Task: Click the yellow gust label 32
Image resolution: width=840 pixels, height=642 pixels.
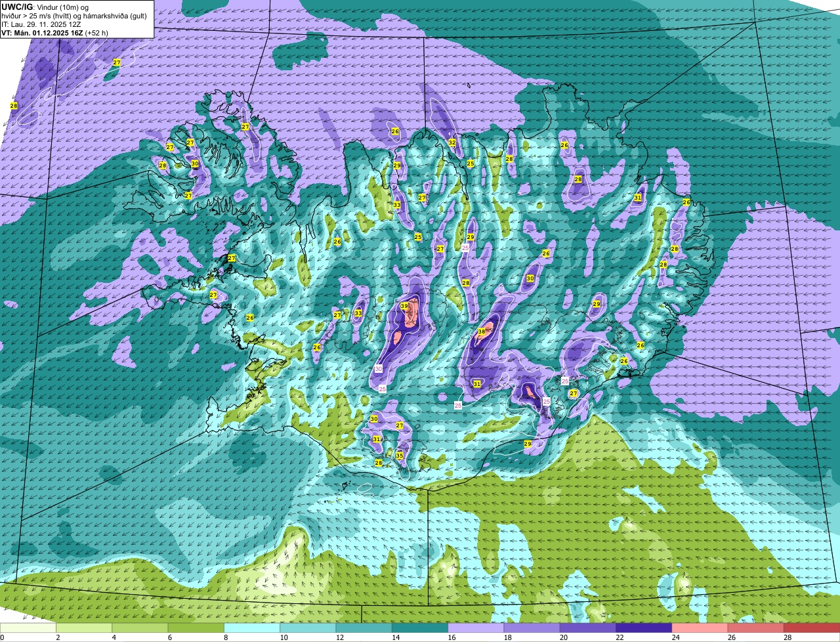Action: point(452,142)
